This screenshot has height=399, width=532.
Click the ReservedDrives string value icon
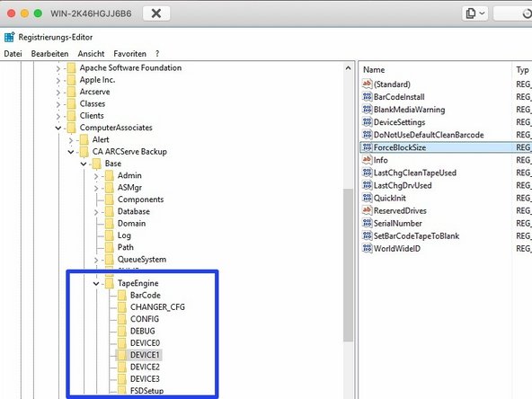pos(368,210)
